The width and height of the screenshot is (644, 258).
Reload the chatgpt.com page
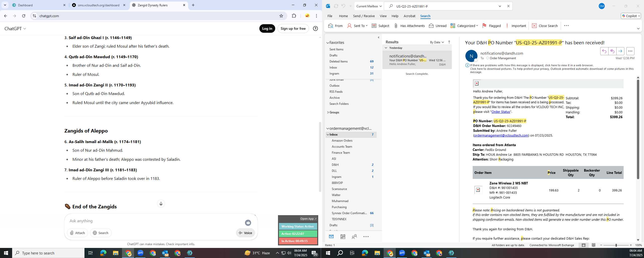24,16
